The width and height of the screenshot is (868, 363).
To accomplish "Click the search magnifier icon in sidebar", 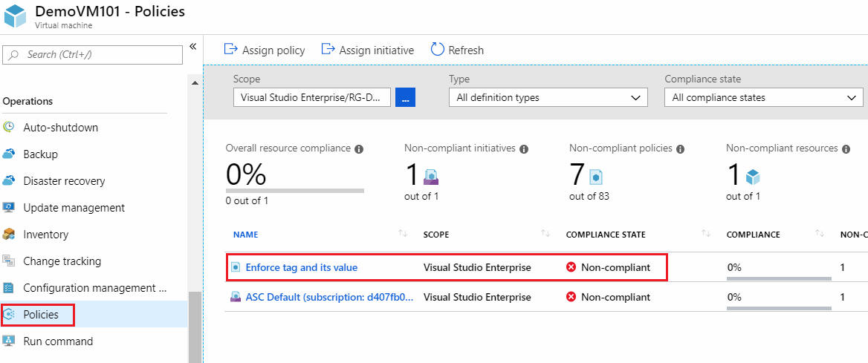I will tap(14, 55).
